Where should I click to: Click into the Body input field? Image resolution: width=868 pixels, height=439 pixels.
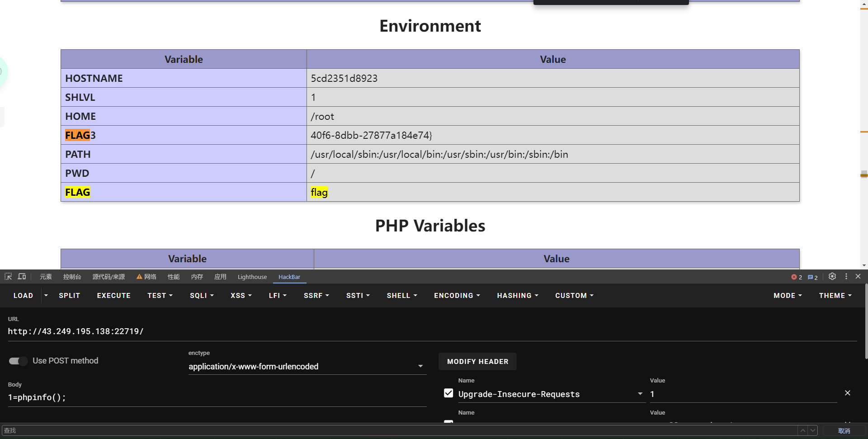point(217,397)
